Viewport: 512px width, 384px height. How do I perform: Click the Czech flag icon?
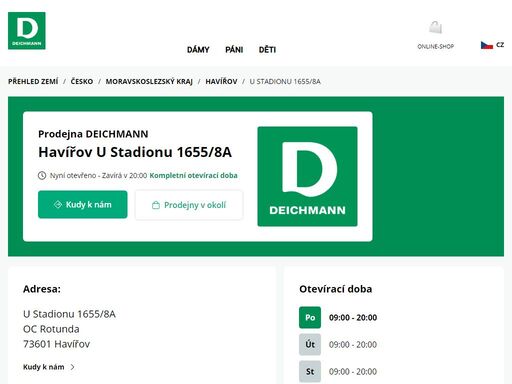(x=487, y=45)
